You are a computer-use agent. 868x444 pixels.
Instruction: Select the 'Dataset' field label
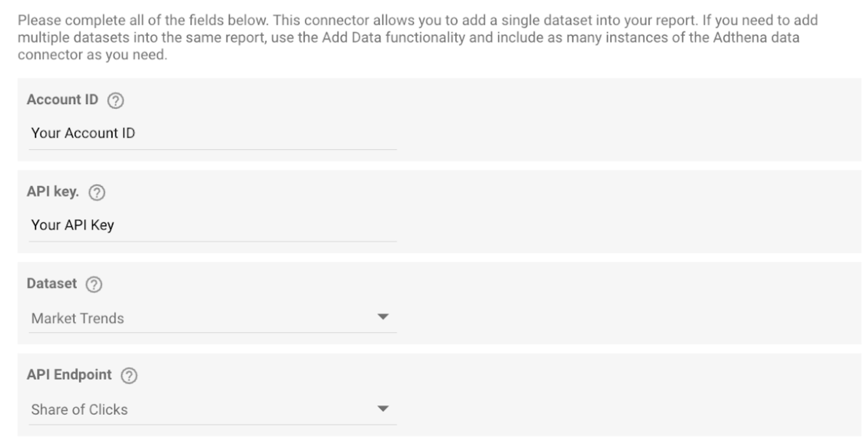point(52,283)
